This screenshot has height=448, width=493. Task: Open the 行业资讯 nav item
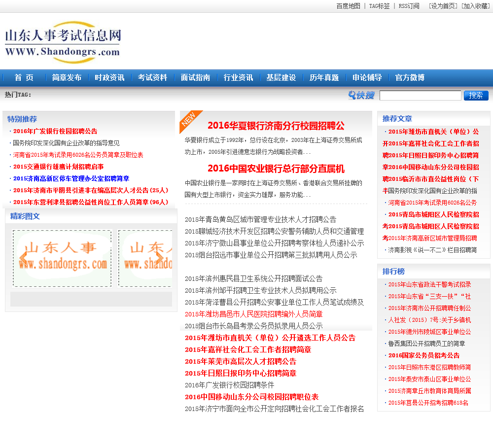(238, 77)
